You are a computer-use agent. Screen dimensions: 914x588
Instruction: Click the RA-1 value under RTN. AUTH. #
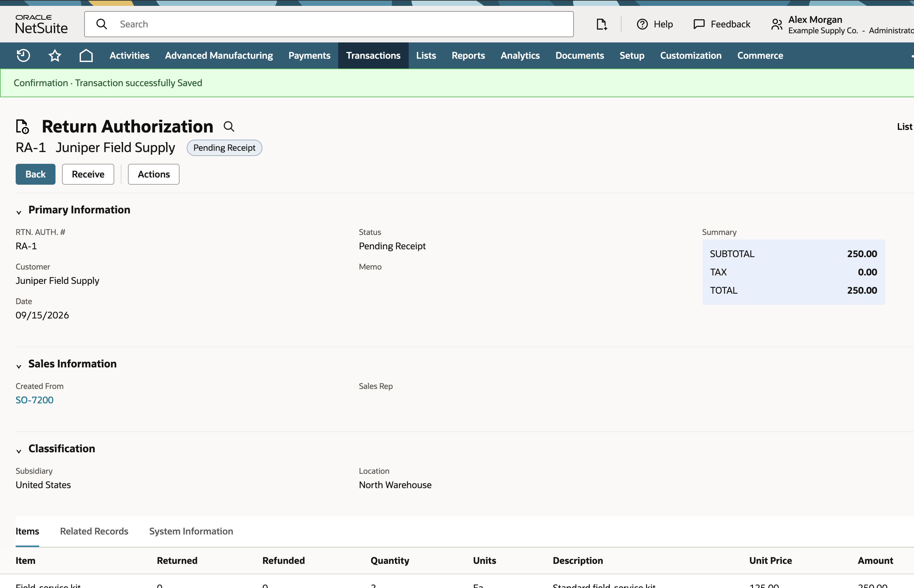[26, 246]
